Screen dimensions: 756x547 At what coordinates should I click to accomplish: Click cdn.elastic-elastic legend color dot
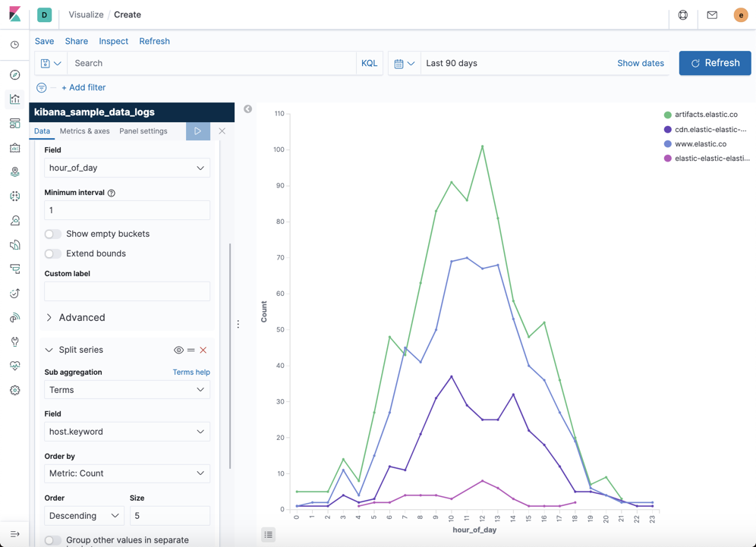coord(668,130)
